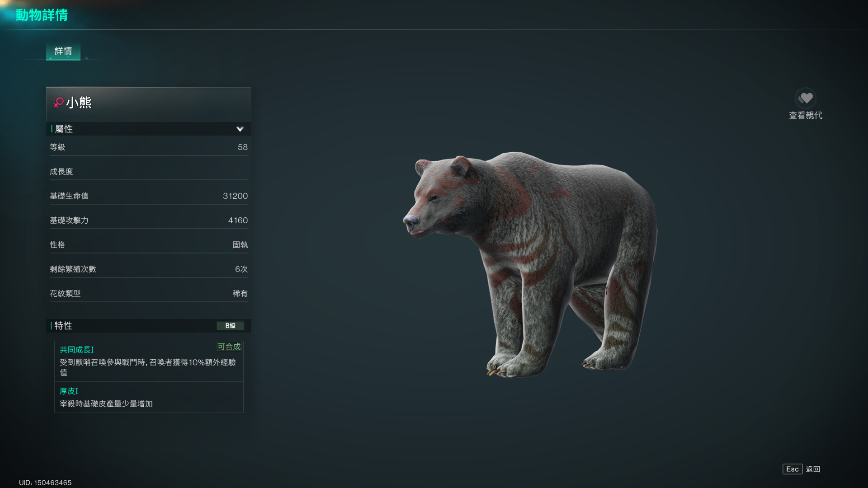Click the 基礎生命值 31200 row
This screenshot has width=868, height=488.
149,196
